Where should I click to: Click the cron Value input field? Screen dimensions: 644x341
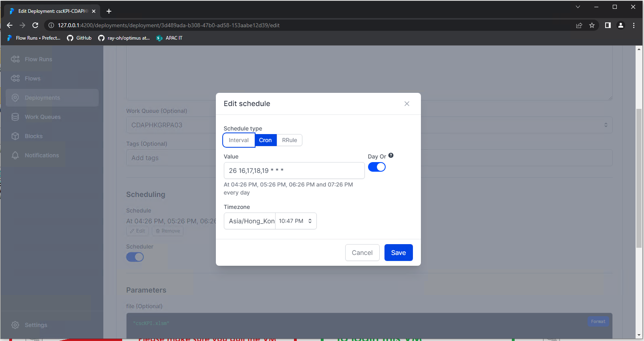click(x=294, y=170)
